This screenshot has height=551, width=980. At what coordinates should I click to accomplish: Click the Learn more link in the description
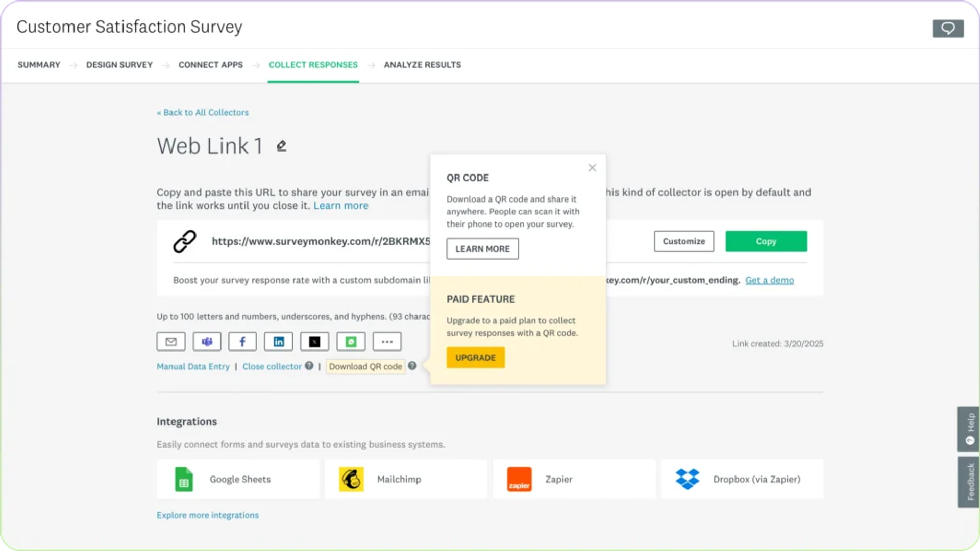coord(341,206)
